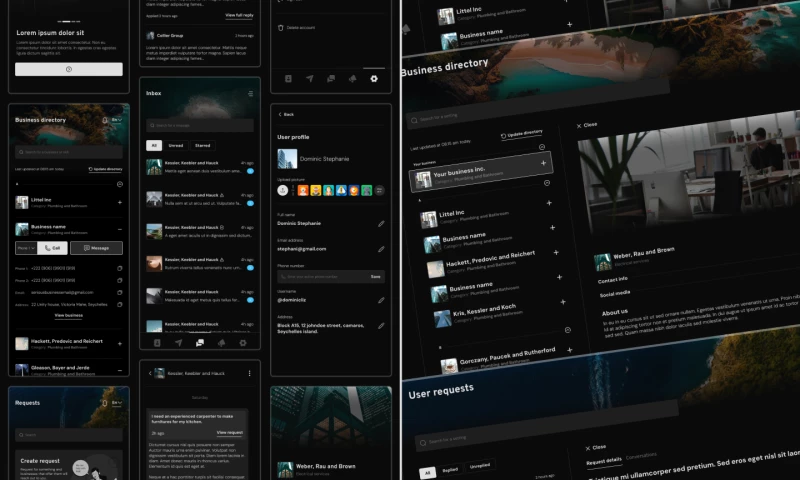This screenshot has width=800, height=480.
Task: Select the All filter in Inbox
Action: click(154, 145)
